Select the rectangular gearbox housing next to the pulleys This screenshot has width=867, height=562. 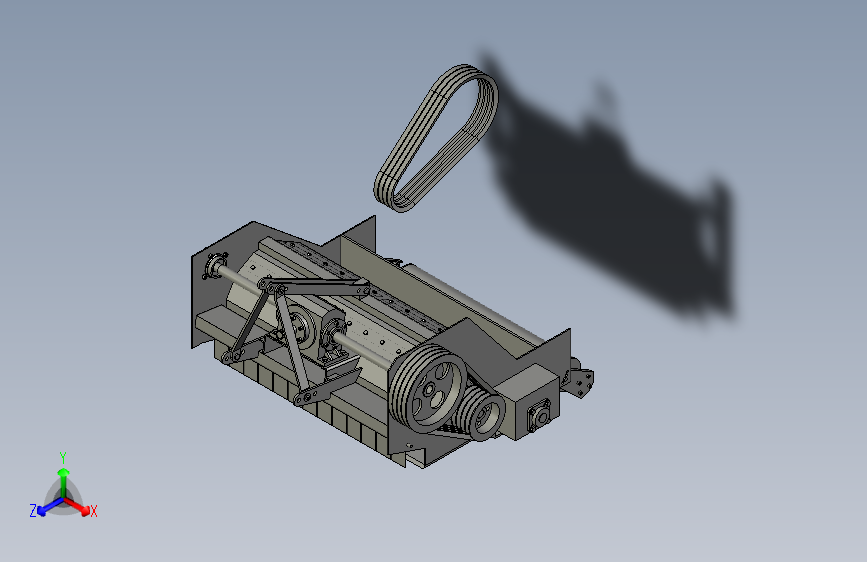(x=527, y=402)
